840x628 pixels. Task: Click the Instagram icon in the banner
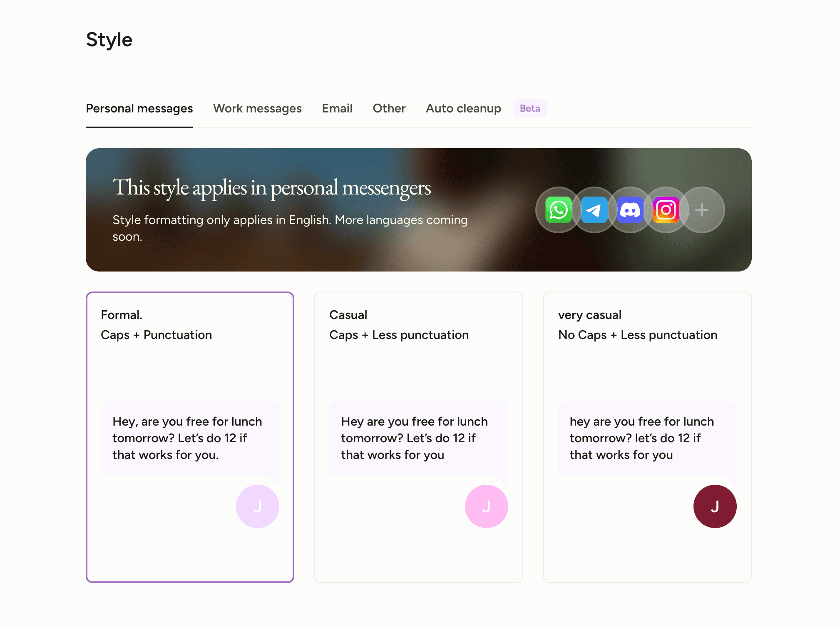point(666,210)
